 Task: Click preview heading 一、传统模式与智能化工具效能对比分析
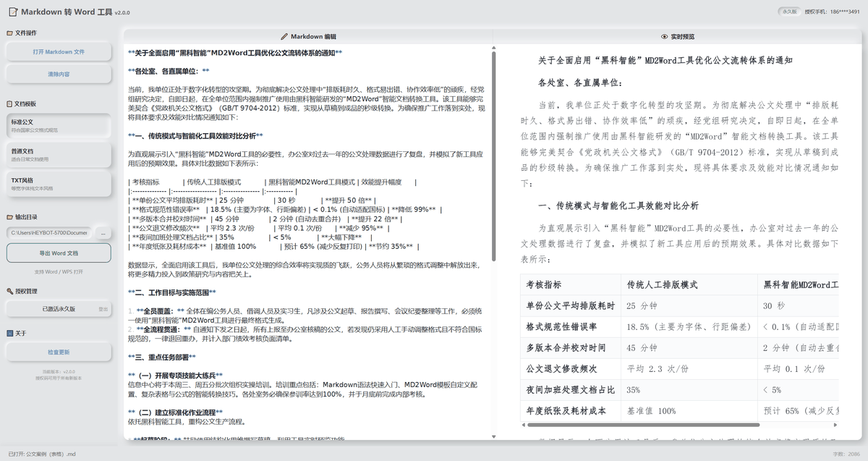tap(618, 206)
